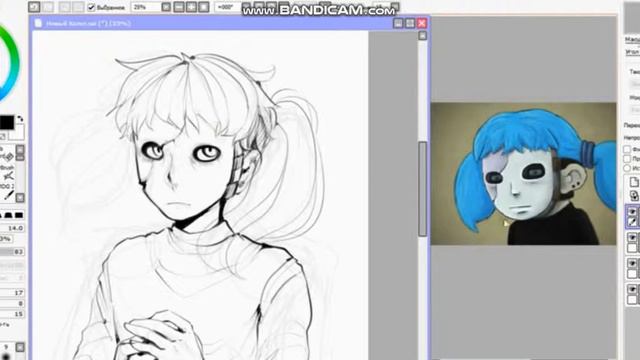Image resolution: width=640 pixels, height=360 pixels.
Task: Swap foreground and background colors arrow
Action: click(x=20, y=119)
